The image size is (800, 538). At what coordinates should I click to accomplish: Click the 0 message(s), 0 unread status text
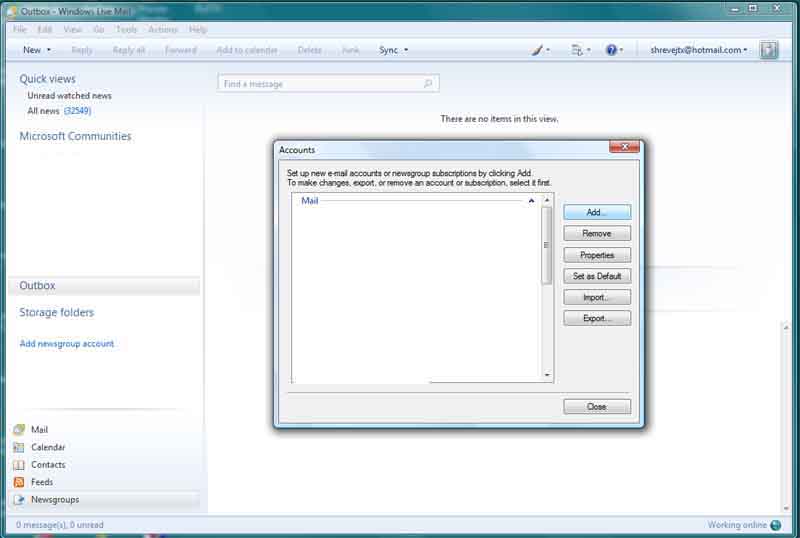60,525
